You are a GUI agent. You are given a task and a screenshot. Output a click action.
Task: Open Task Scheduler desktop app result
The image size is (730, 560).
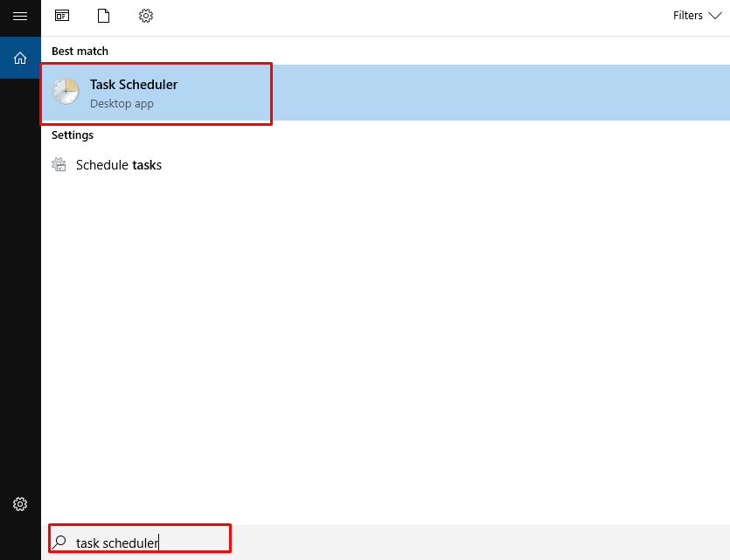point(386,93)
